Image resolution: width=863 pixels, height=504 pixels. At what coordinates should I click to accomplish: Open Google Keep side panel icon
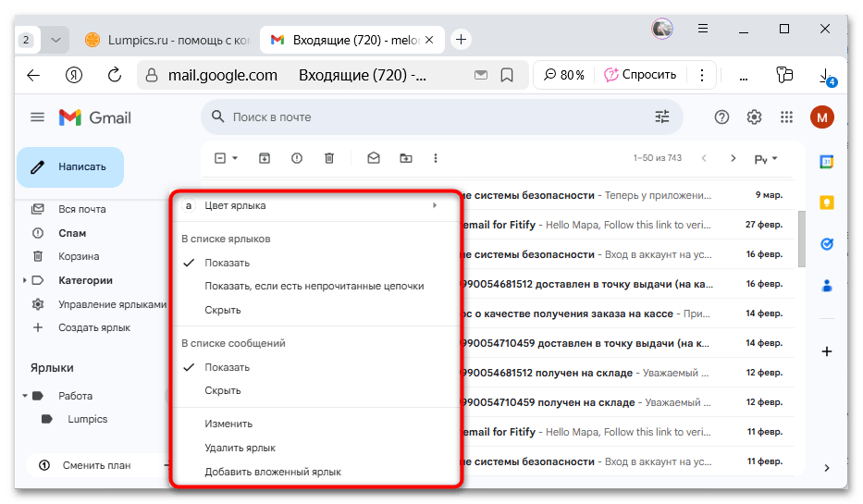827,203
